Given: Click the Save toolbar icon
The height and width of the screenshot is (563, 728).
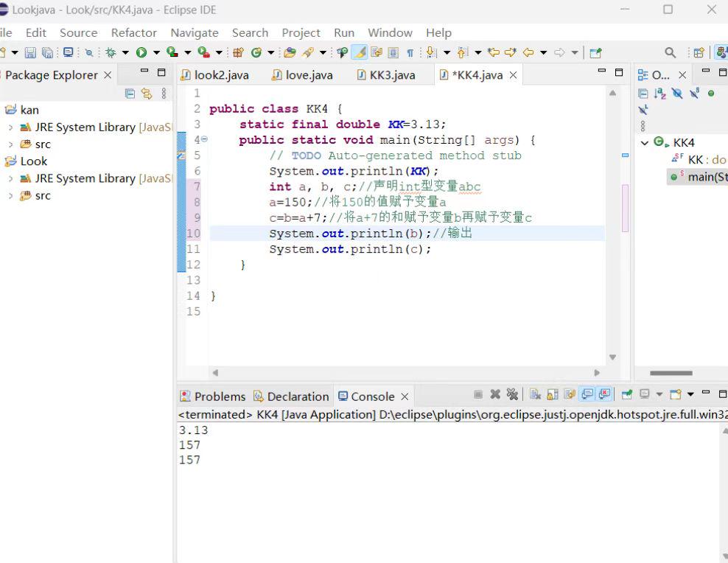Looking at the screenshot, I should pyautogui.click(x=30, y=52).
